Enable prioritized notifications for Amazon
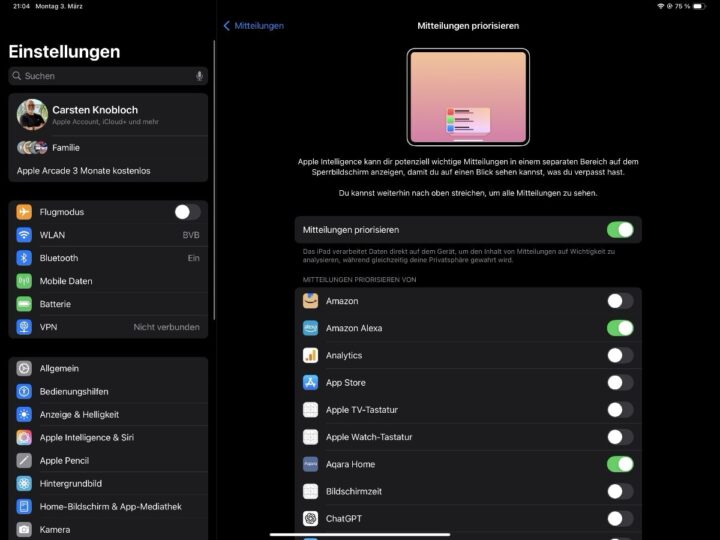The height and width of the screenshot is (540, 720). pos(619,301)
